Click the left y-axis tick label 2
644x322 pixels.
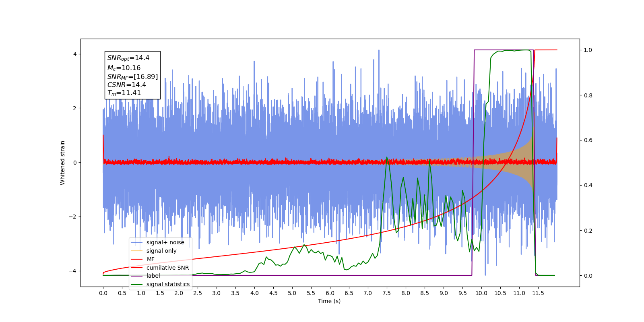pyautogui.click(x=75, y=108)
